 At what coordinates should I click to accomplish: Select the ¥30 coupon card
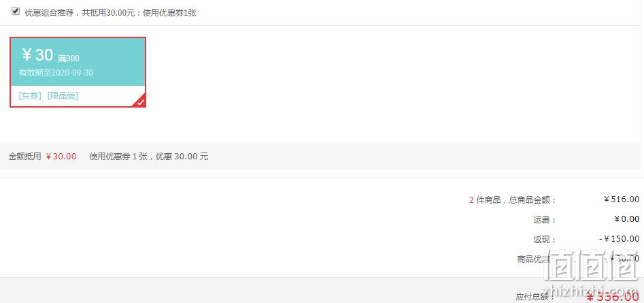[x=78, y=72]
